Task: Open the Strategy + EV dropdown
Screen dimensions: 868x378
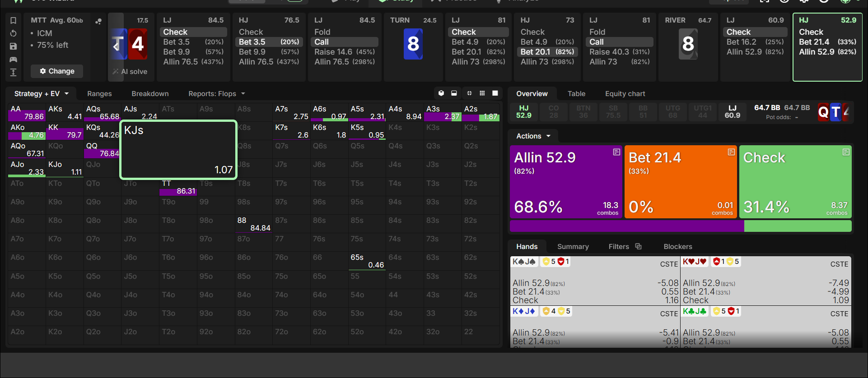Action: 41,94
